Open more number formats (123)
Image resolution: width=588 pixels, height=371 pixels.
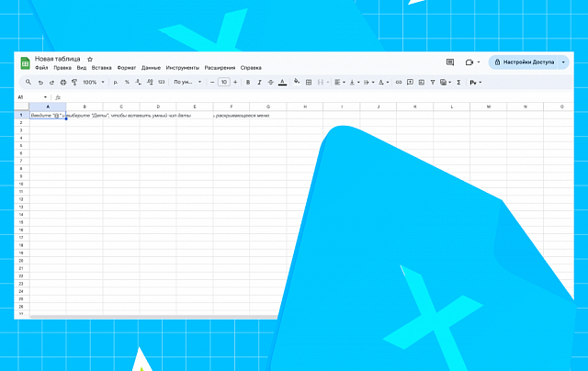pyautogui.click(x=162, y=82)
